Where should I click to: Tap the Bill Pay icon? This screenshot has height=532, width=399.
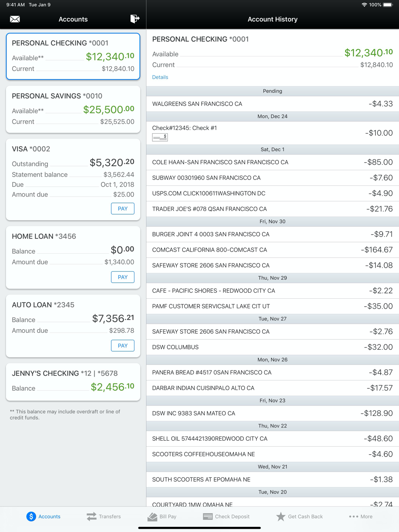coord(152,516)
